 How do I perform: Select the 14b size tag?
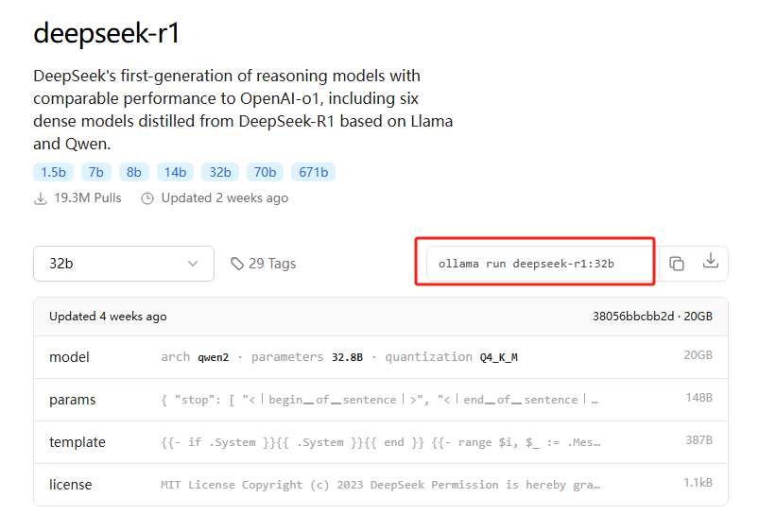pyautogui.click(x=175, y=172)
